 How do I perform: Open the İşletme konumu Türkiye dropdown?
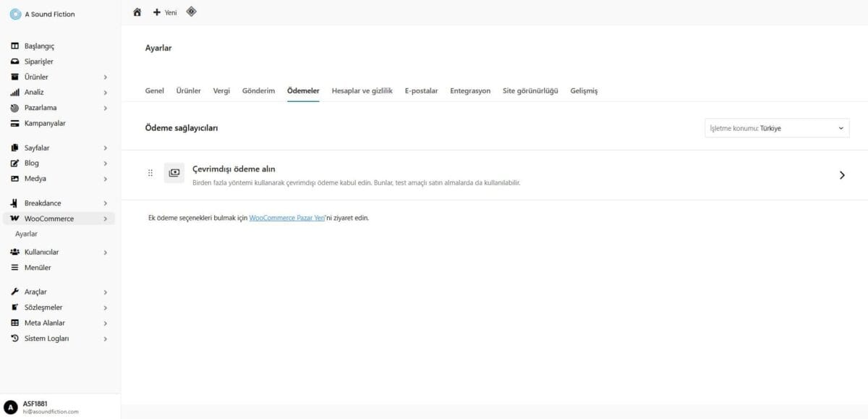point(777,127)
